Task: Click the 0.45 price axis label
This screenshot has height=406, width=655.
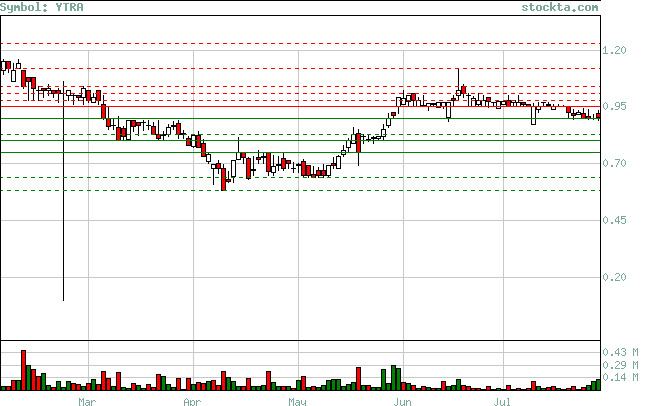Action: pos(614,220)
